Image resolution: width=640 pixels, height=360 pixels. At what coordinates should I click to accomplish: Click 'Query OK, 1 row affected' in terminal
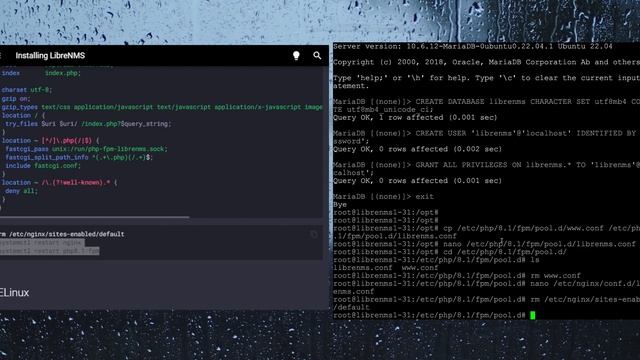(x=415, y=118)
